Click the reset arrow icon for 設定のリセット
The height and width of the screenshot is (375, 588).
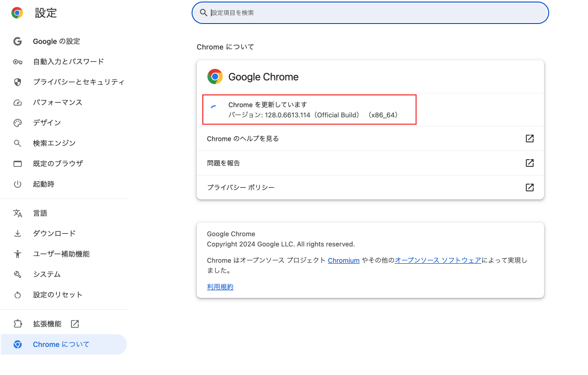coord(18,295)
